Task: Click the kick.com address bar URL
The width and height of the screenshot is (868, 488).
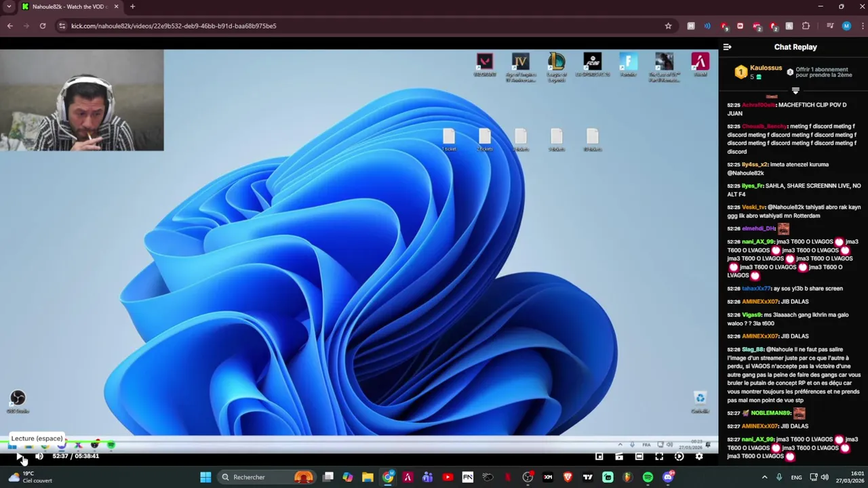Action: tap(174, 26)
